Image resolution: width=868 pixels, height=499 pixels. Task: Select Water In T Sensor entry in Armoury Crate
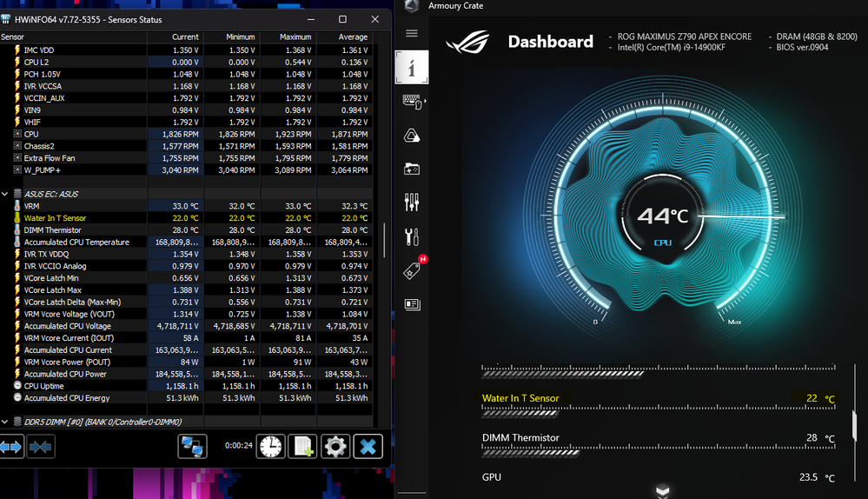(659, 398)
